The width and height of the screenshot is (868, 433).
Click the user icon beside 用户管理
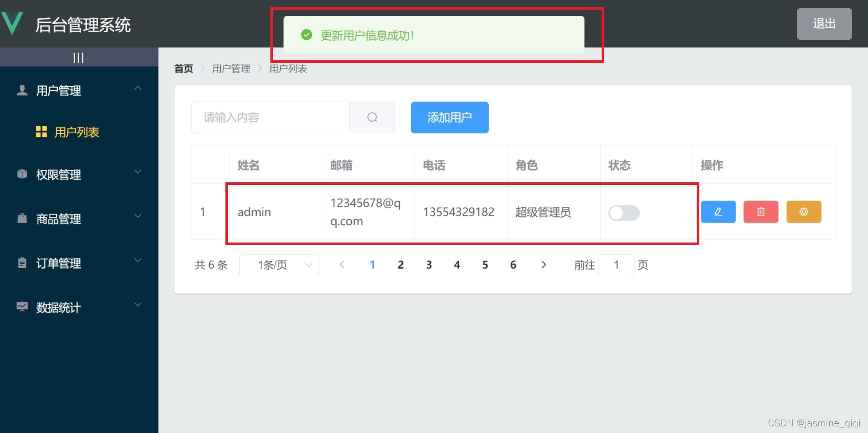[22, 90]
